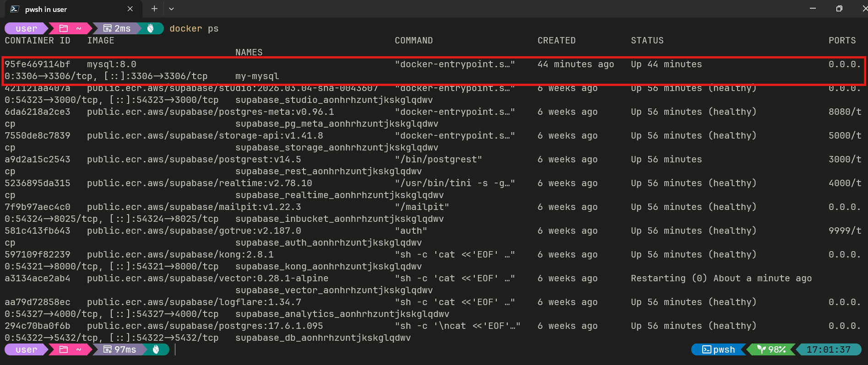
Task: Minimize the terminal window
Action: coord(813,9)
